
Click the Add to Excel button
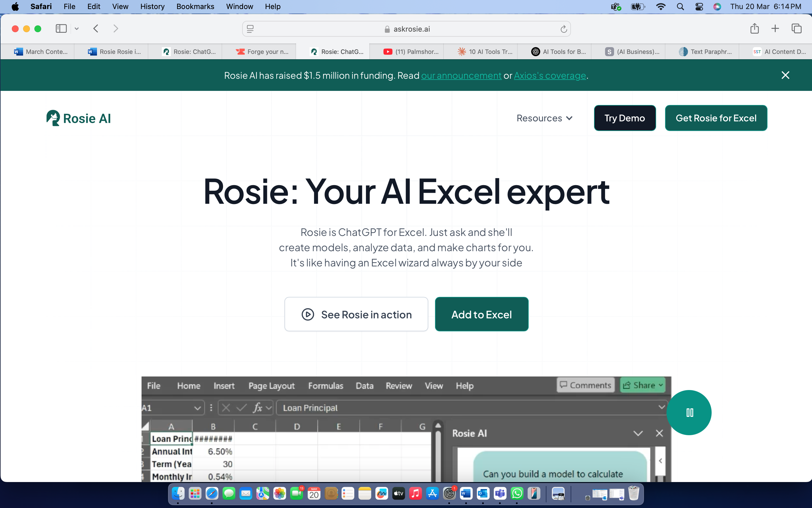(x=482, y=314)
